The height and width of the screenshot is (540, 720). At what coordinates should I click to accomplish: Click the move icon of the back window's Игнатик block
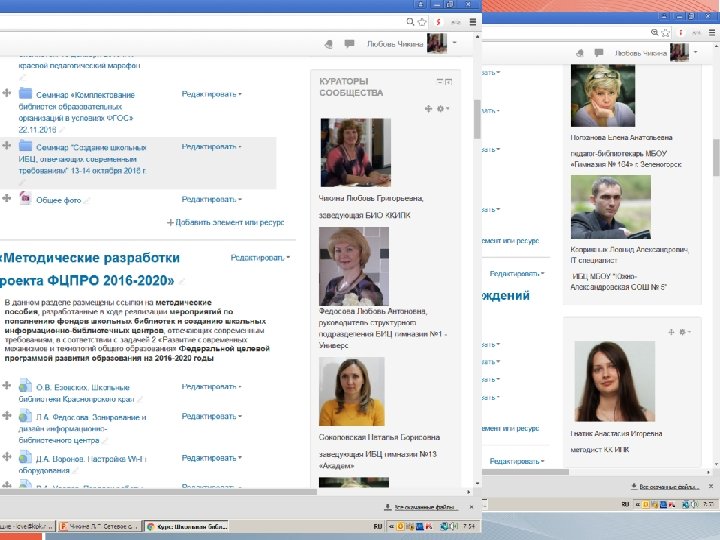pyautogui.click(x=671, y=332)
